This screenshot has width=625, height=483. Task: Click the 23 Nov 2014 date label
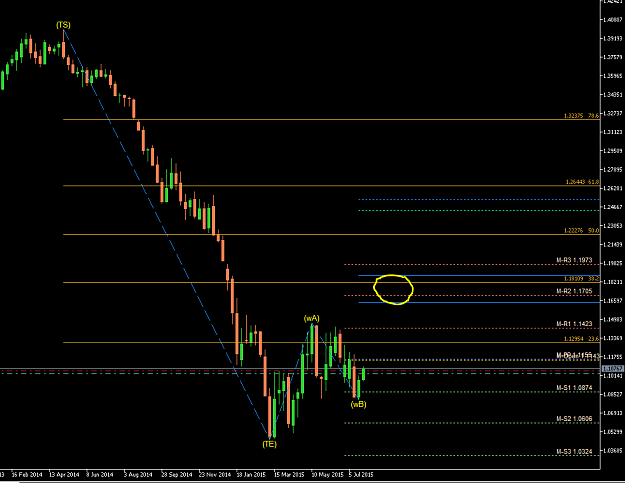[x=214, y=475]
